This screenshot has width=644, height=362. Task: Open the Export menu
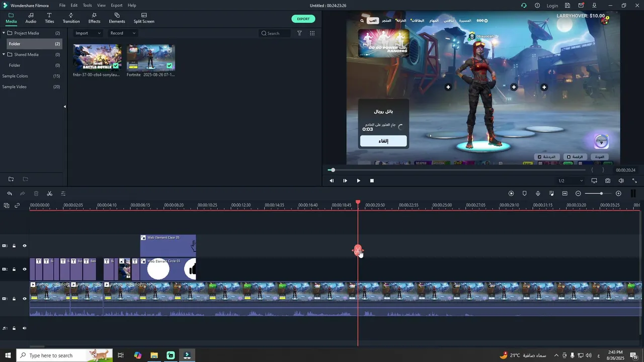[117, 6]
